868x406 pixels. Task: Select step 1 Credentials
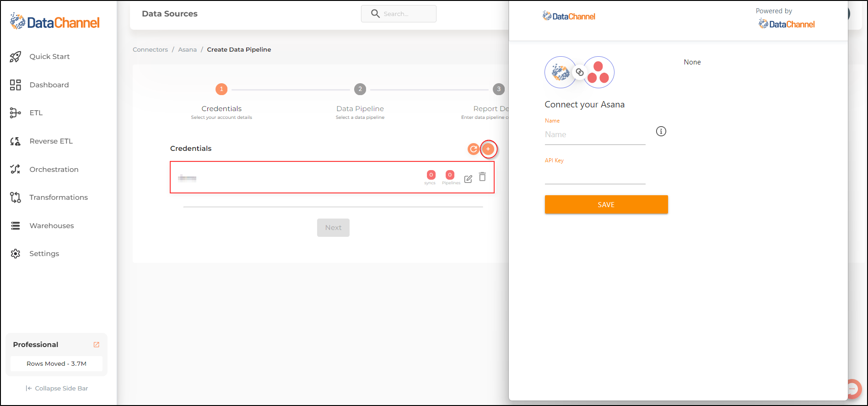[x=221, y=89]
